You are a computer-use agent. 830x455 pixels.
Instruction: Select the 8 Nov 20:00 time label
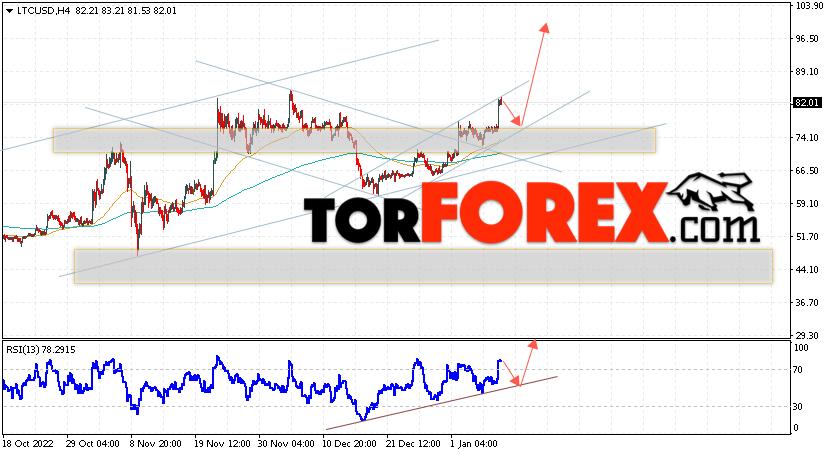point(156,443)
